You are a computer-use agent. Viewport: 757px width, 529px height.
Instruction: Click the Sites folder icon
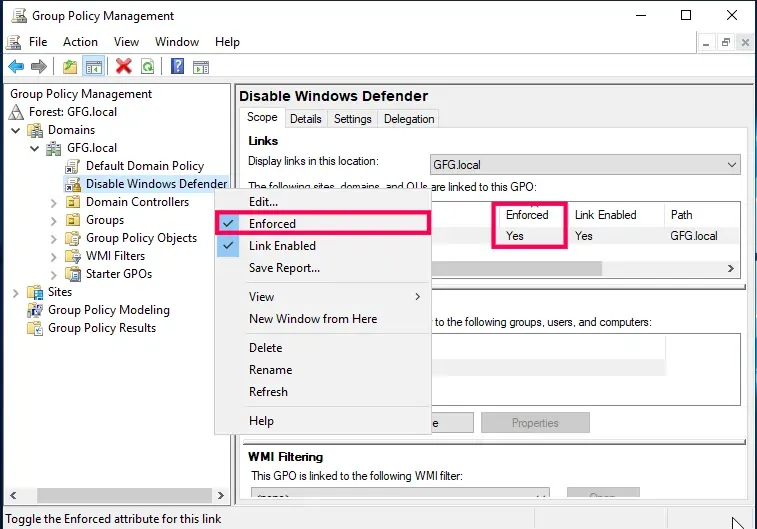click(35, 292)
